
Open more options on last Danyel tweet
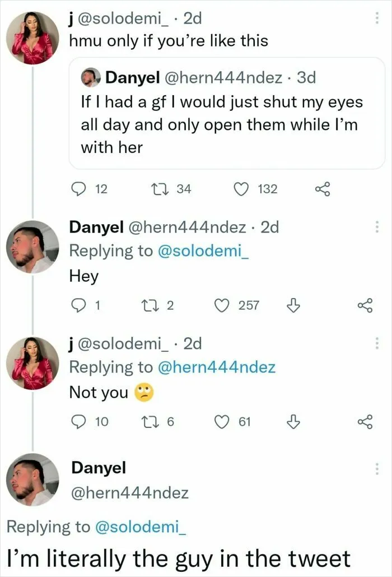coord(376,469)
